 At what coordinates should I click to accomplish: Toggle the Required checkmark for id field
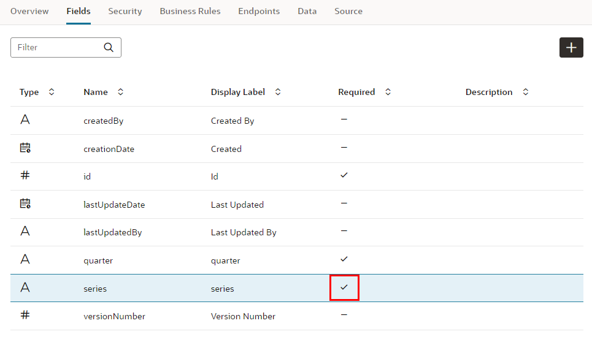(344, 175)
